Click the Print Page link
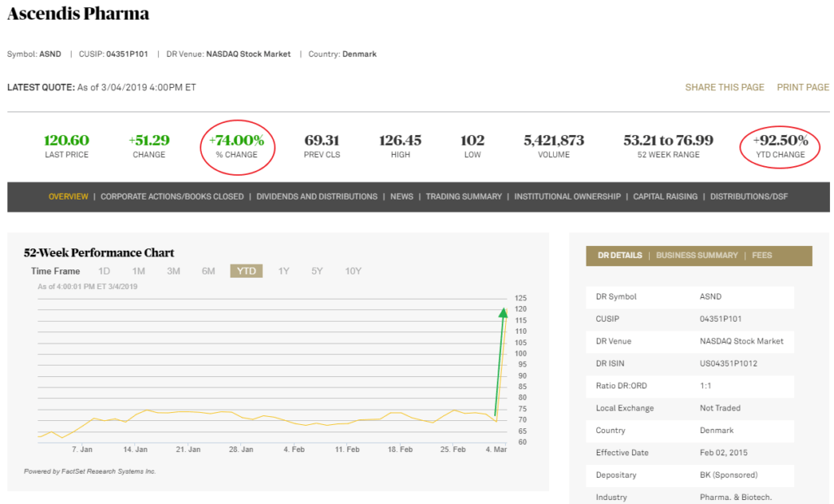The height and width of the screenshot is (504, 834). (803, 87)
